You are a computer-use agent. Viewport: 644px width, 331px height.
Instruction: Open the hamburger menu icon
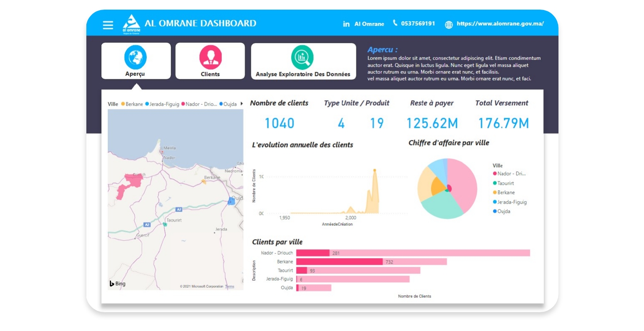pos(108,25)
